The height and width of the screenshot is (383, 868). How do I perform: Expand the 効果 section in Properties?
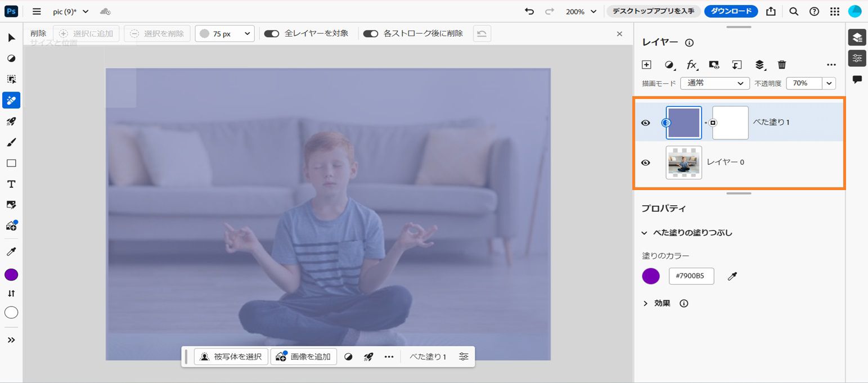click(x=645, y=303)
